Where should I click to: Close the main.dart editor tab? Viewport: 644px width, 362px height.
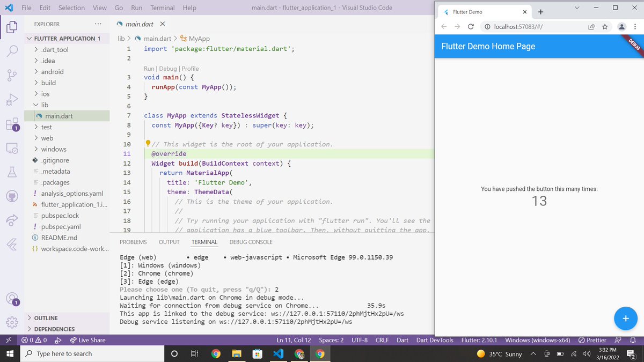(162, 24)
